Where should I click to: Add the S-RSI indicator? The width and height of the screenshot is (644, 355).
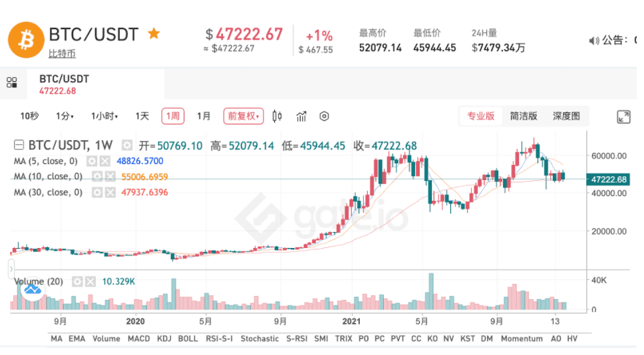(x=297, y=339)
